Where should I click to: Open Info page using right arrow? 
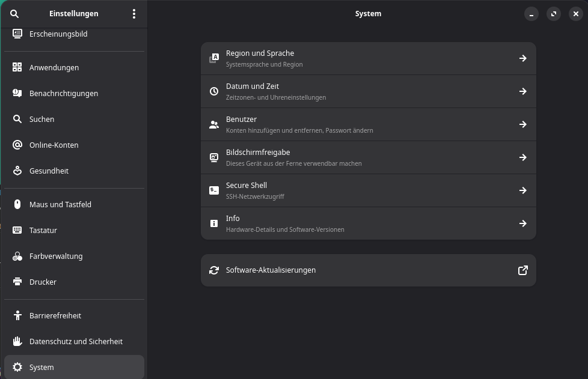522,223
